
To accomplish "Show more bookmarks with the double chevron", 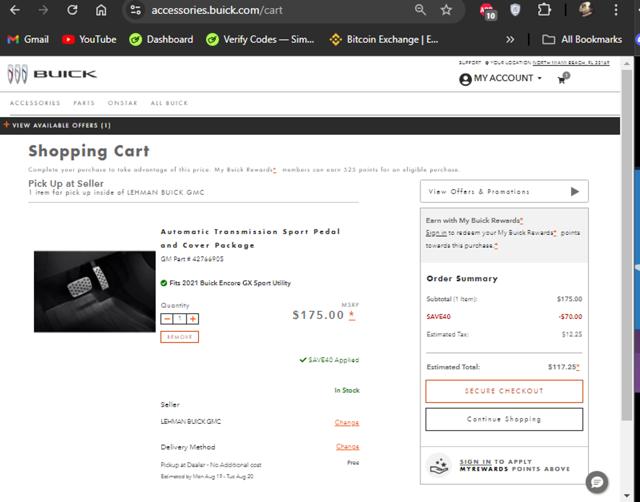I will coord(510,40).
